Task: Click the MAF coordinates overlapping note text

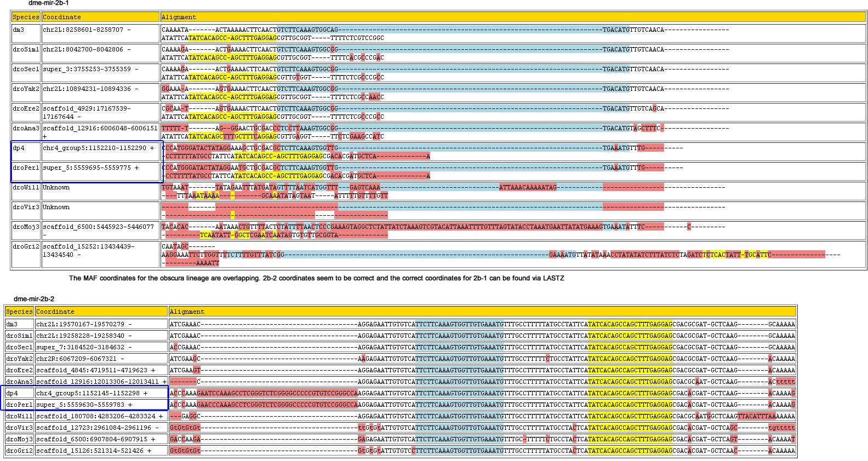Action: click(316, 278)
